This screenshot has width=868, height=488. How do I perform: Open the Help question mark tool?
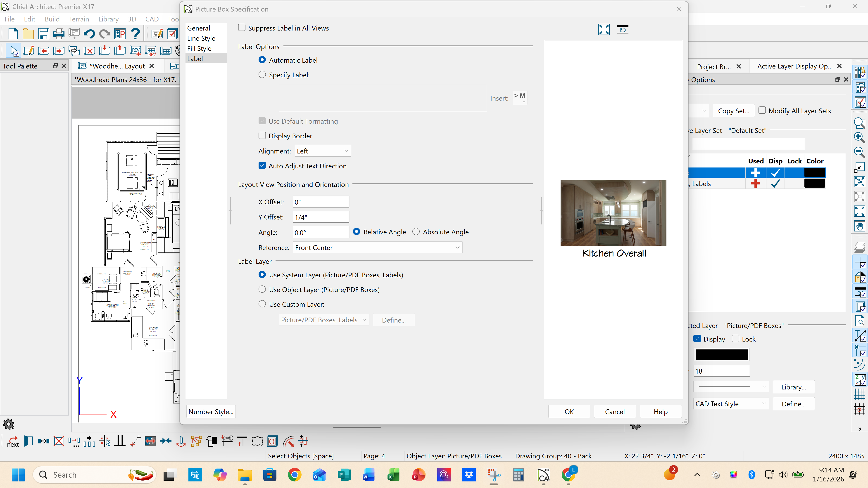(x=136, y=34)
